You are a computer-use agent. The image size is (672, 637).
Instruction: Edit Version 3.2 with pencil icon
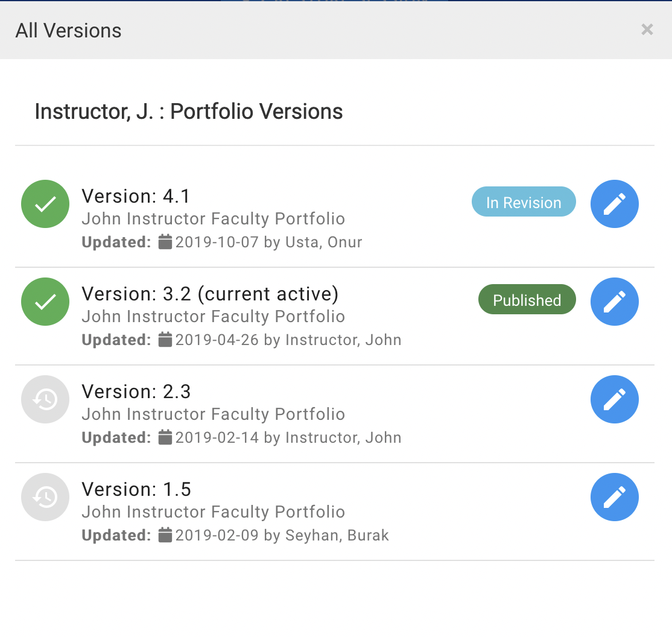pos(614,302)
